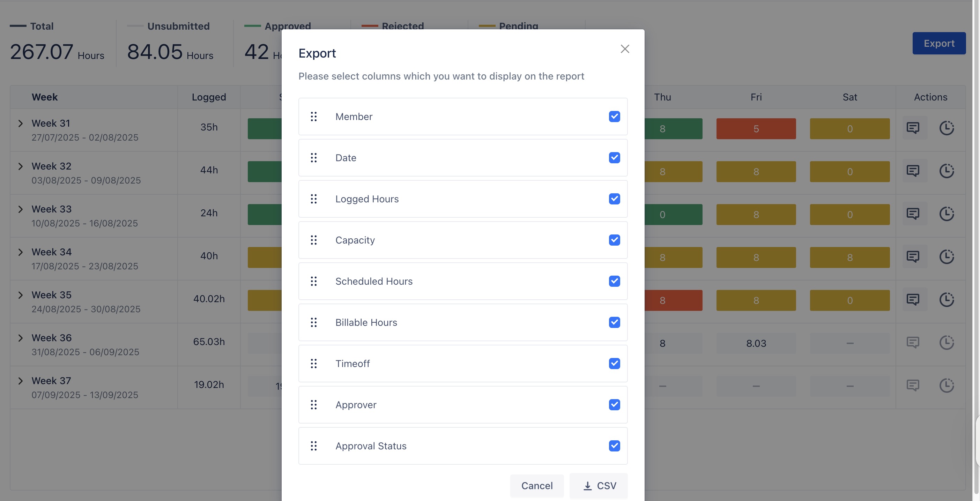Screen dimensions: 980x501
Task: Click the history clock icon for Week 32
Action: click(x=946, y=171)
